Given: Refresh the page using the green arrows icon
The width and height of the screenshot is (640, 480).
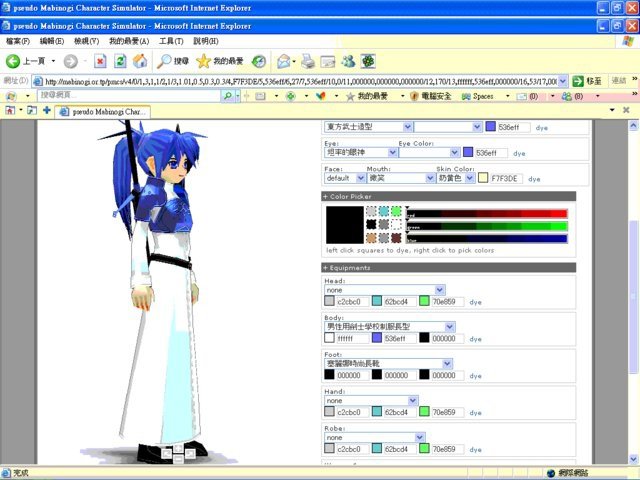Looking at the screenshot, I should (x=120, y=61).
